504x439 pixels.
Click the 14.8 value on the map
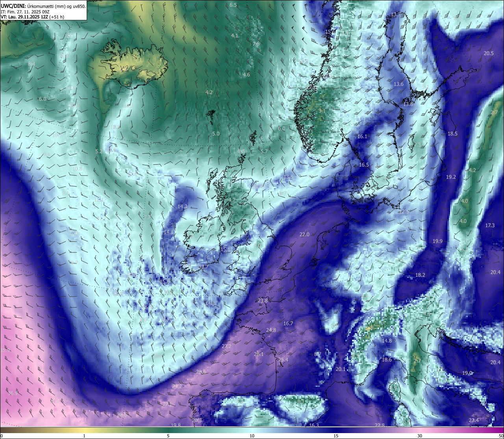pyautogui.click(x=387, y=341)
